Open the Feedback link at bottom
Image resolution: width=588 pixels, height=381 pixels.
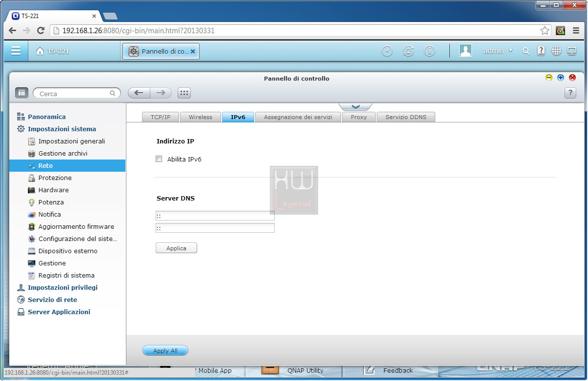[x=398, y=371]
